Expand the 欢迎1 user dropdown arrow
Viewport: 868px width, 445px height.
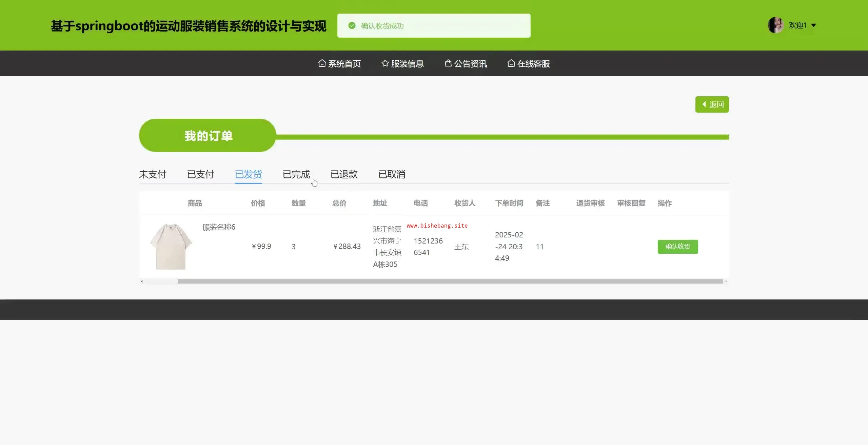coord(813,25)
